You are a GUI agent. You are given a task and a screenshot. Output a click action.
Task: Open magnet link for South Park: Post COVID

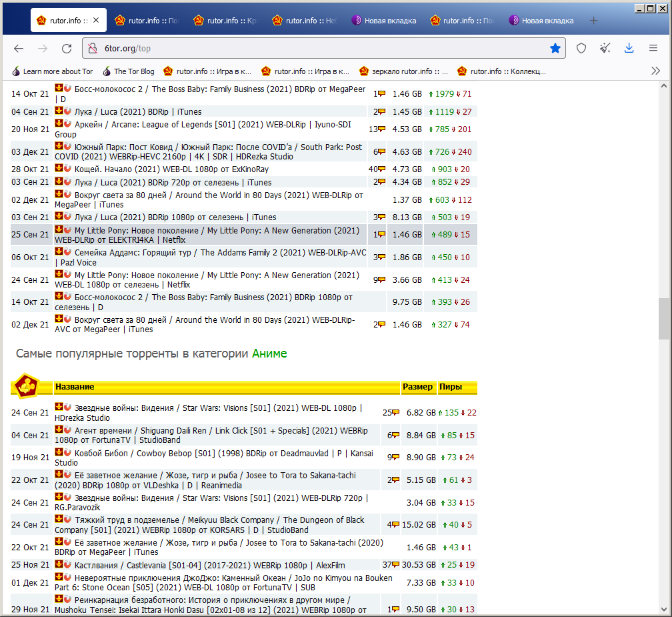pyautogui.click(x=67, y=146)
